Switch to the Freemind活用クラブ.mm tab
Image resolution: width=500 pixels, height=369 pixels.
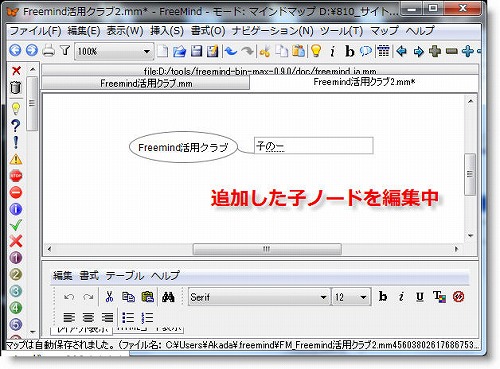pyautogui.click(x=146, y=83)
